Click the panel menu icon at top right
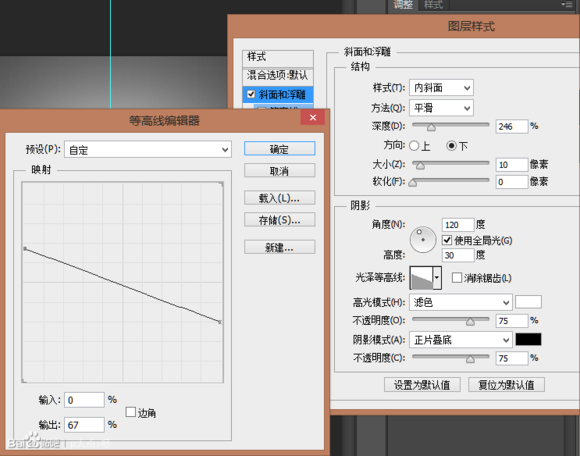The width and height of the screenshot is (580, 456). pyautogui.click(x=567, y=4)
